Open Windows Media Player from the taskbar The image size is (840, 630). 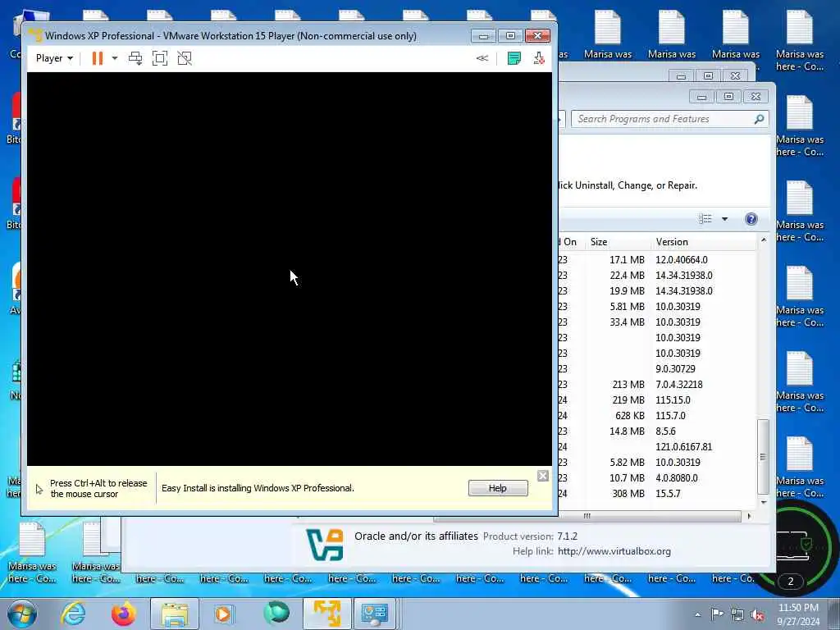tap(223, 614)
